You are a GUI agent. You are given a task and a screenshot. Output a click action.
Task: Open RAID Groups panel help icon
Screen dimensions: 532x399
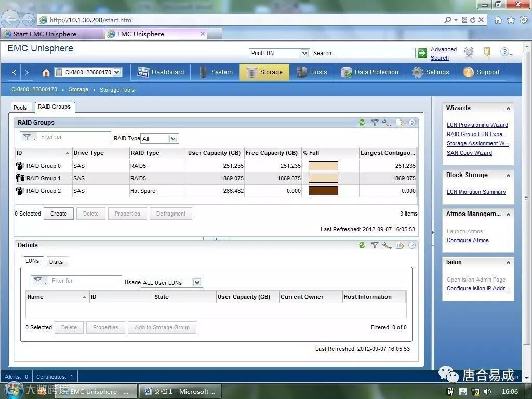tap(412, 123)
